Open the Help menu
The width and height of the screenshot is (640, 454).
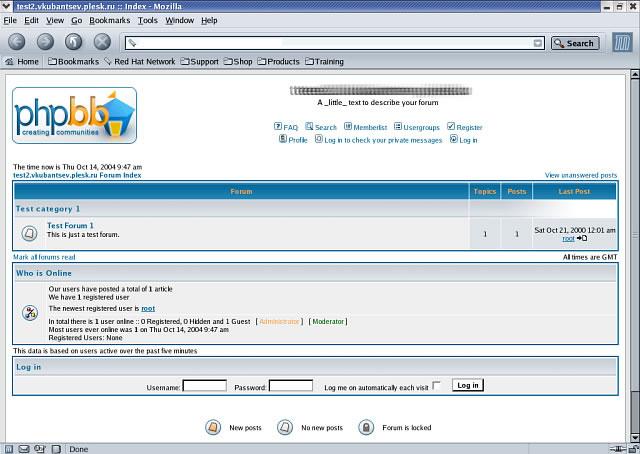click(209, 20)
